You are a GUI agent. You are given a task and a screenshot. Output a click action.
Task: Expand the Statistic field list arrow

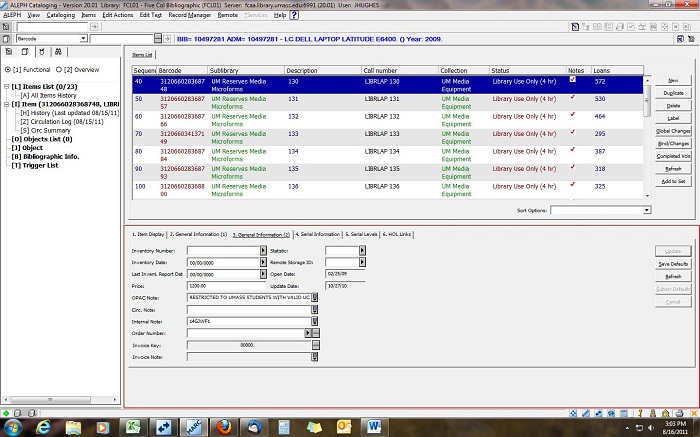point(362,251)
